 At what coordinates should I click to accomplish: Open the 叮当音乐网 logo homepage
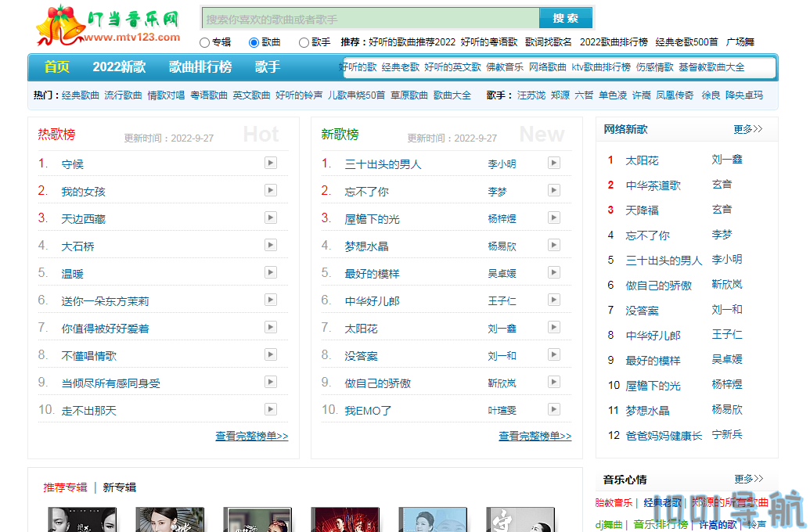click(x=108, y=26)
